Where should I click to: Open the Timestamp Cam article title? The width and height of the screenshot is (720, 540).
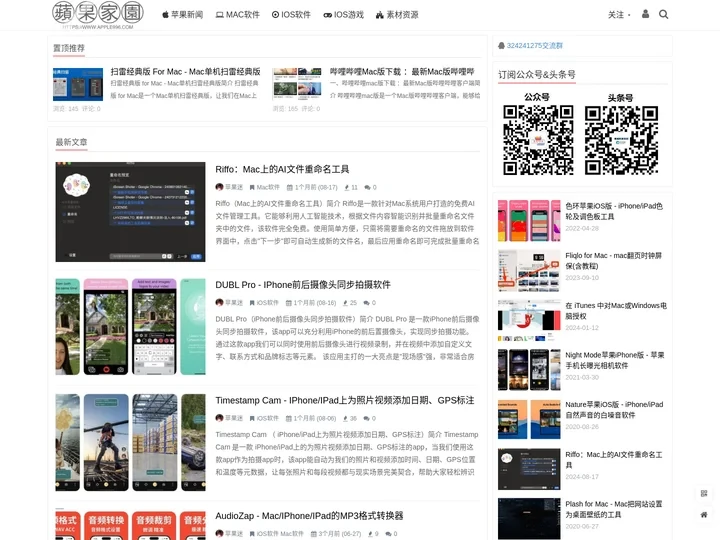pyautogui.click(x=345, y=400)
